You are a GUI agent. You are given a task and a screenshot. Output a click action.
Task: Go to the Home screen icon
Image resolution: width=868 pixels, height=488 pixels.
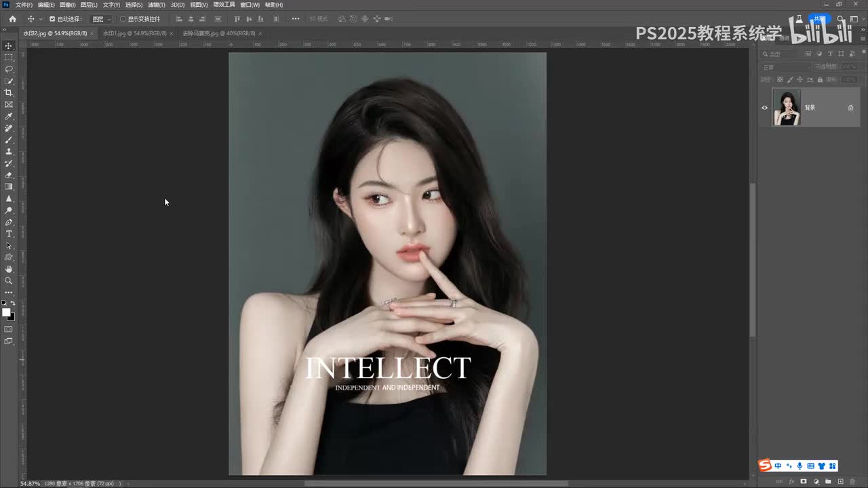coord(12,19)
